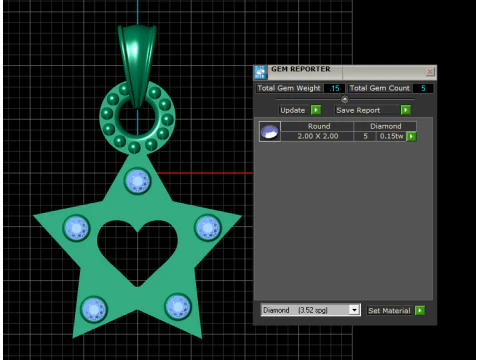Select the bottom-right leg gem on star

(x=178, y=307)
